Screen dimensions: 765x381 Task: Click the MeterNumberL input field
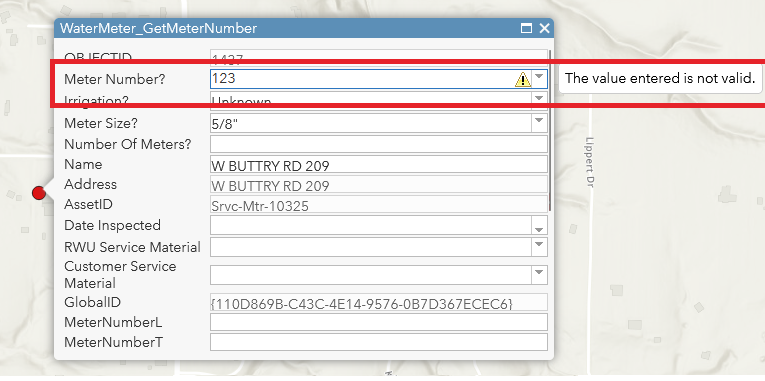(x=379, y=322)
